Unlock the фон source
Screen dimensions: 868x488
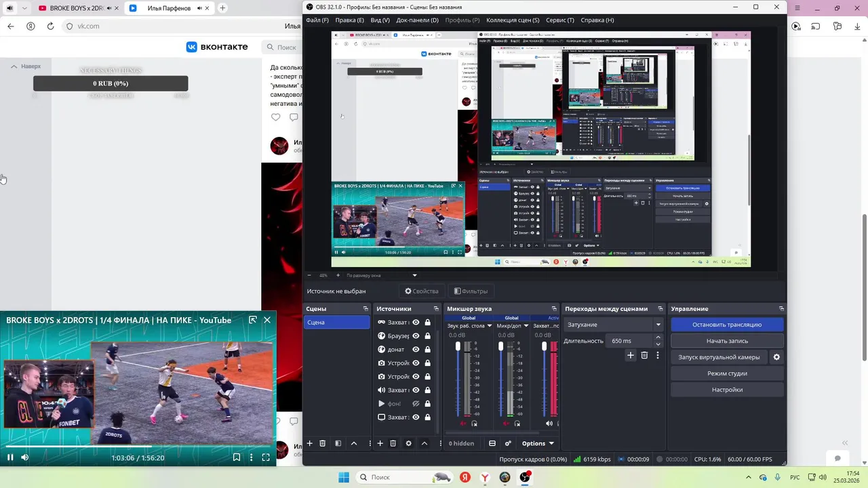point(428,404)
